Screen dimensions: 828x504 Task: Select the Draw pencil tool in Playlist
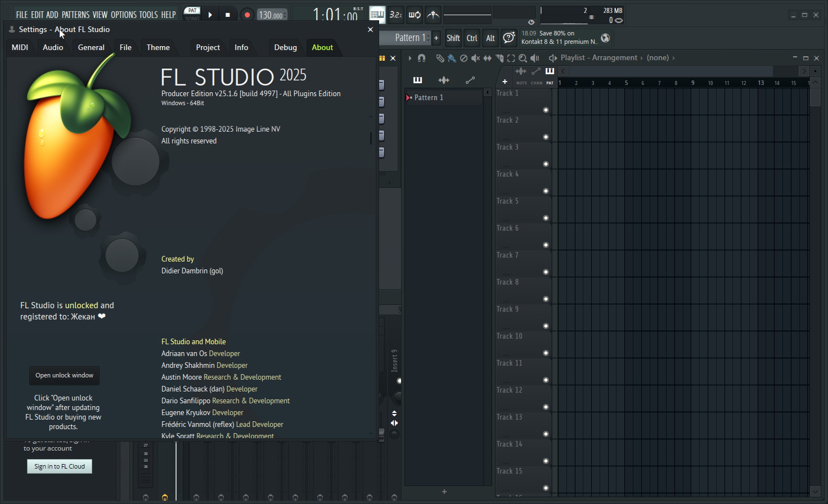[x=440, y=58]
